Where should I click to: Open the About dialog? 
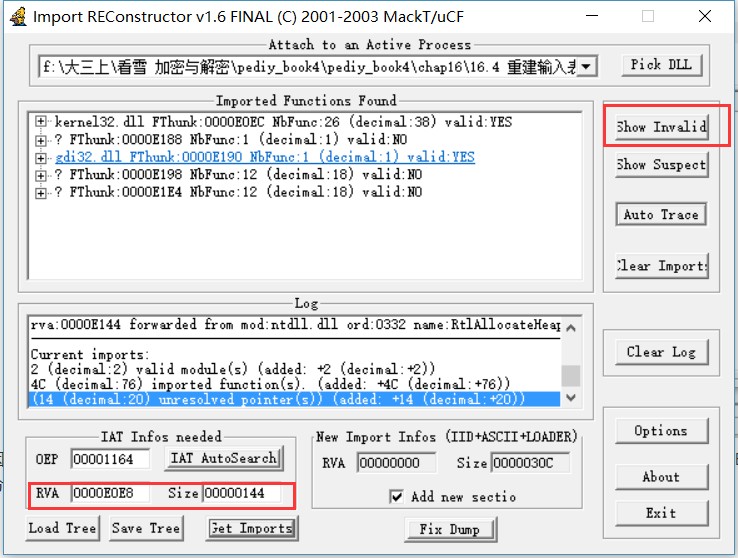(661, 477)
